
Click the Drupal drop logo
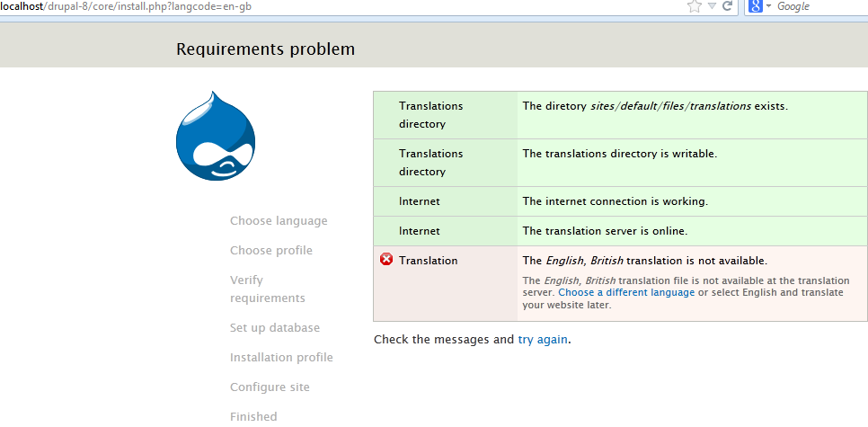pos(216,136)
